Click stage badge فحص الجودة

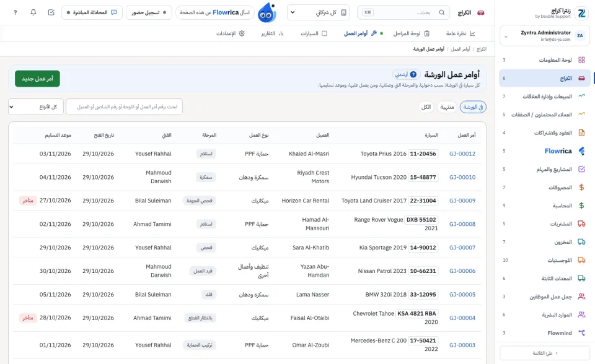click(199, 201)
